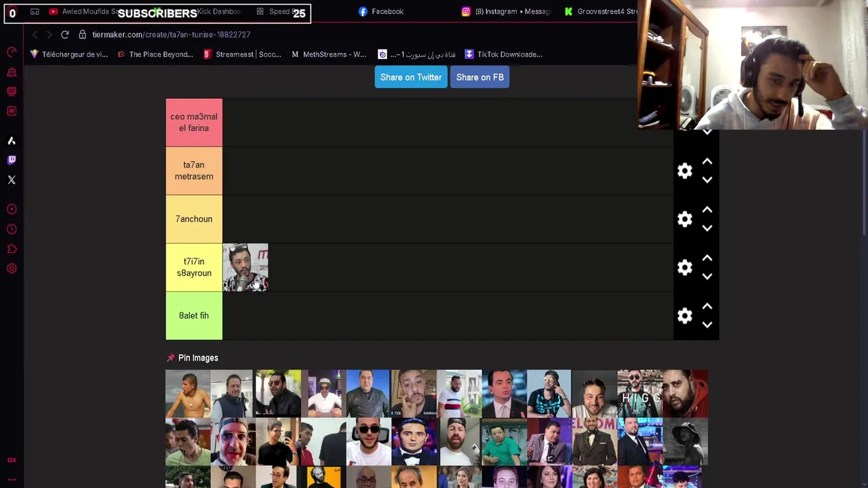Viewport: 868px width, 488px height.
Task: Click the light-orange 7anchoun tier label
Action: [x=194, y=219]
